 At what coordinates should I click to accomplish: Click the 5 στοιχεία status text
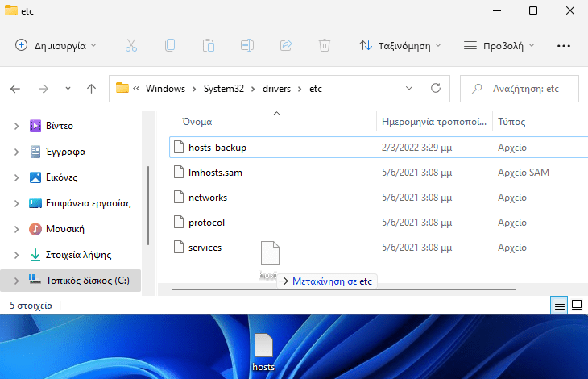point(31,306)
